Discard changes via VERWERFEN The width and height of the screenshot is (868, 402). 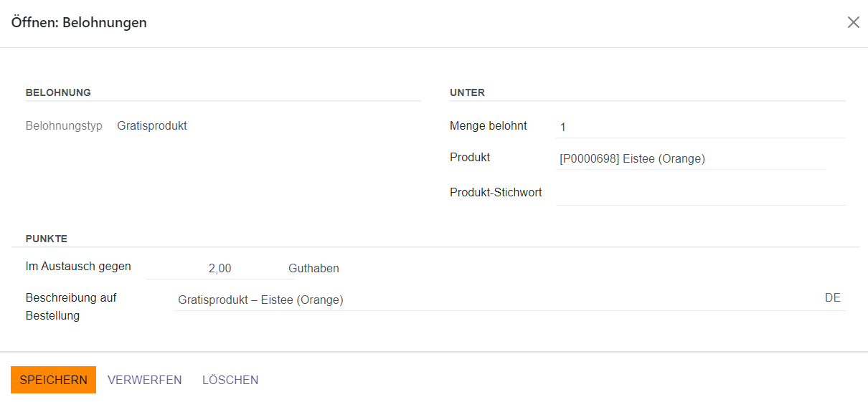point(145,380)
